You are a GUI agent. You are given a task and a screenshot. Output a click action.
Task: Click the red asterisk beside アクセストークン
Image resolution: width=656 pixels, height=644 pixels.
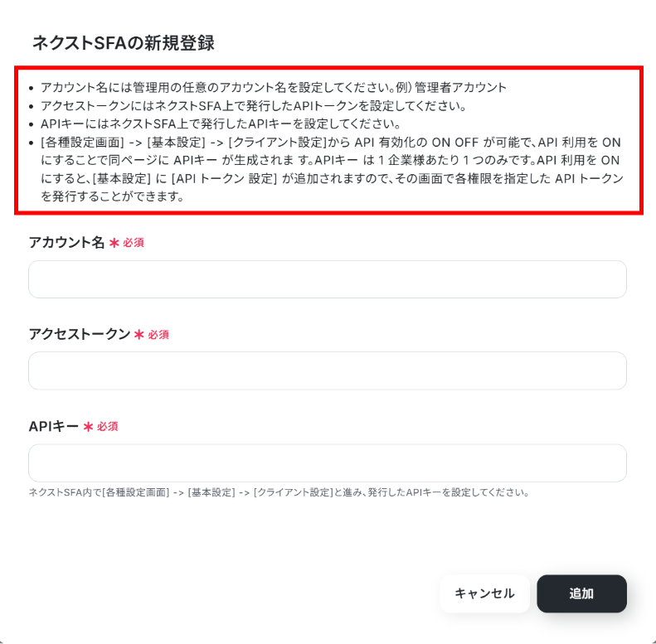138,335
